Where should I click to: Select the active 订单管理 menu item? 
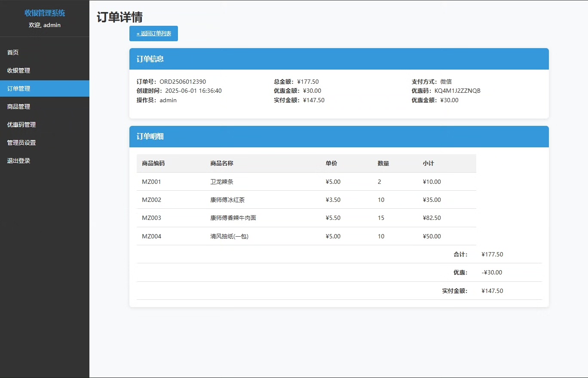pos(18,88)
